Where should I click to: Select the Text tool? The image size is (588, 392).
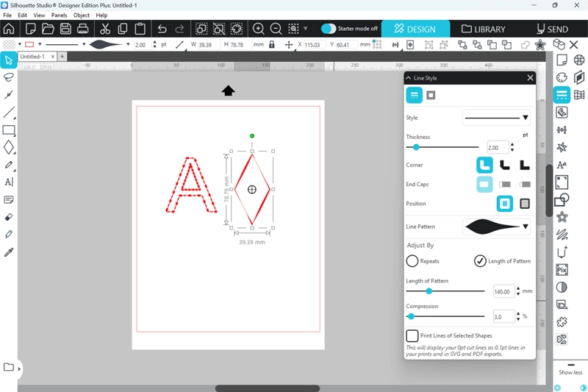click(x=9, y=182)
